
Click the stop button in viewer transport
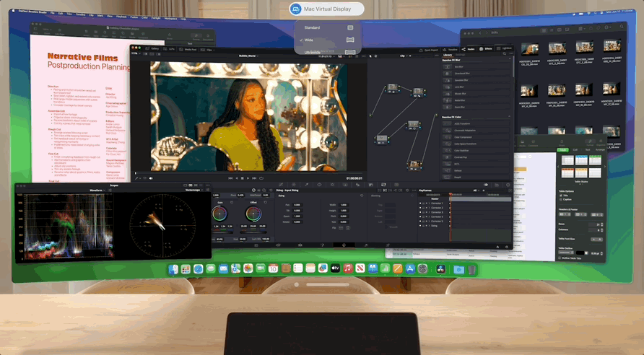(243, 178)
